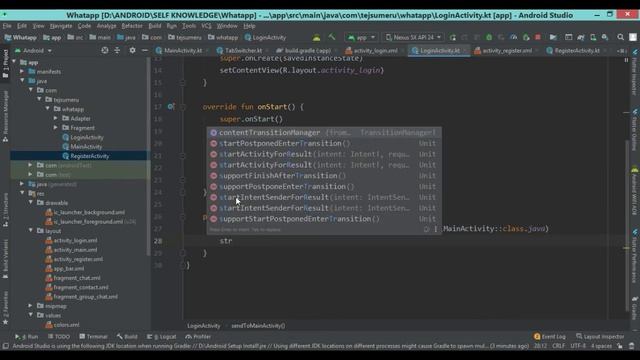The width and height of the screenshot is (640, 360).
Task: Open the Profiler tool window
Action: 198,336
